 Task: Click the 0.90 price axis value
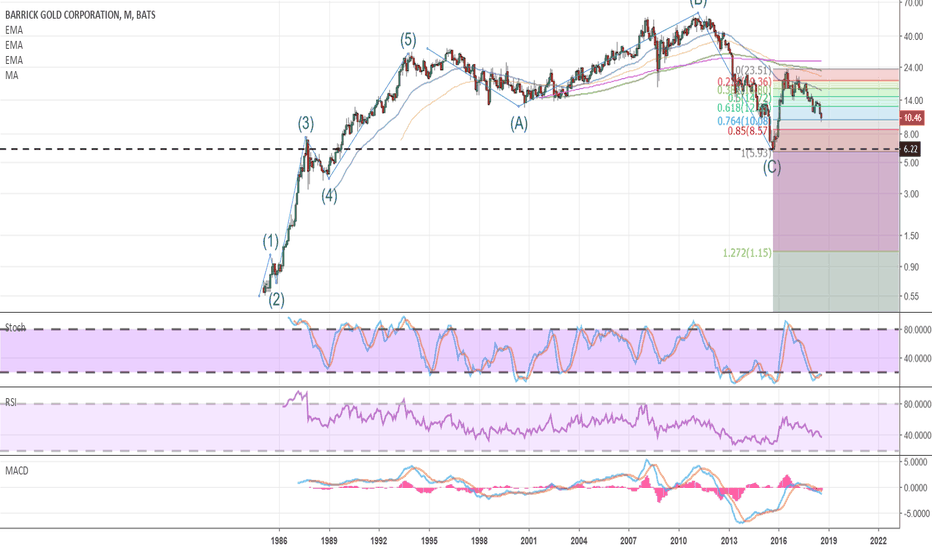pyautogui.click(x=912, y=267)
